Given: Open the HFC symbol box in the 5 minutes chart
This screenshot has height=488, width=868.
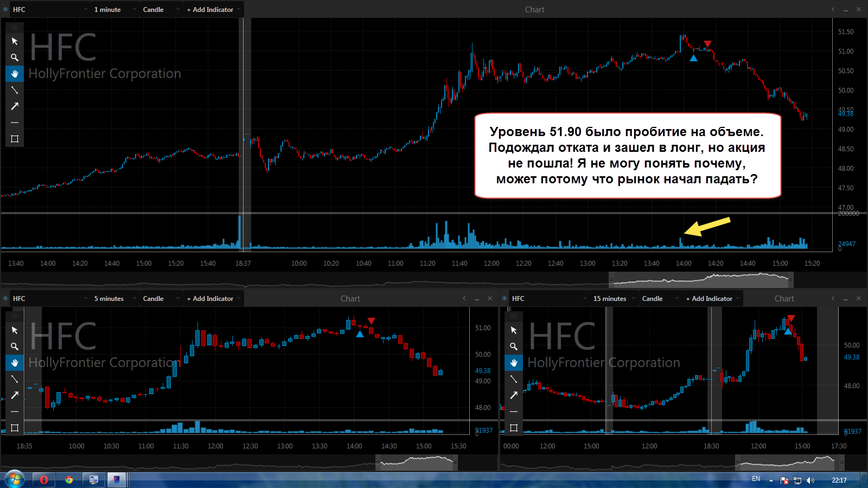Looking at the screenshot, I should (x=50, y=298).
